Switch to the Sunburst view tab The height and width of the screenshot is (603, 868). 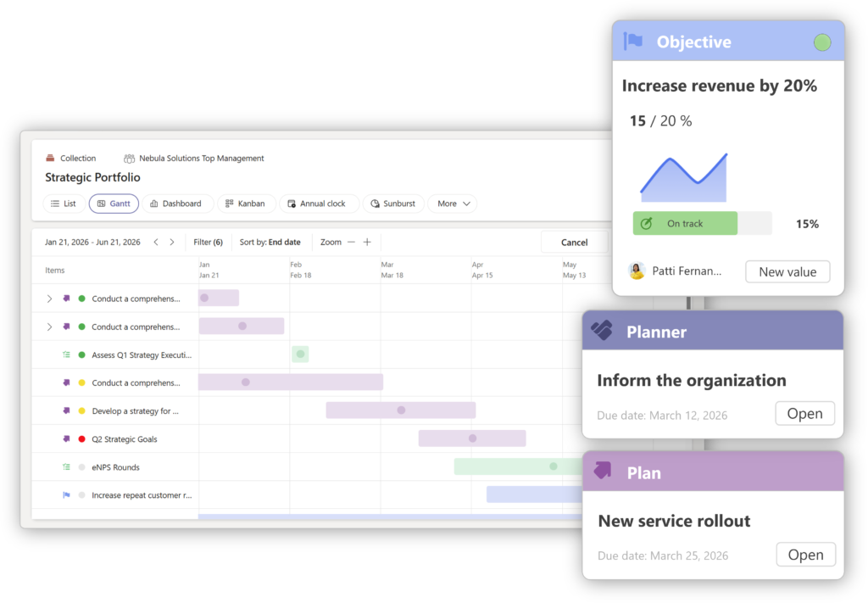pos(393,204)
